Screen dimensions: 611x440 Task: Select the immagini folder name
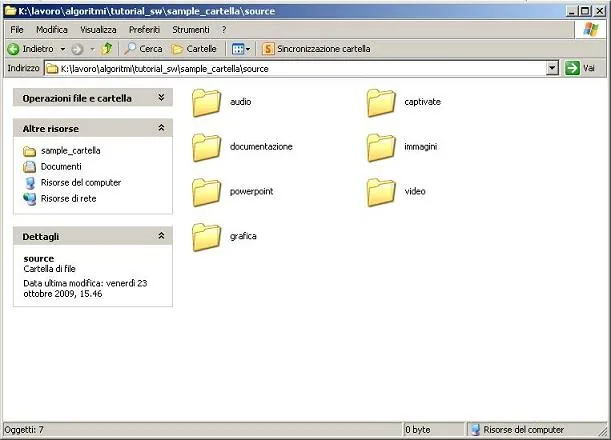[x=420, y=147]
